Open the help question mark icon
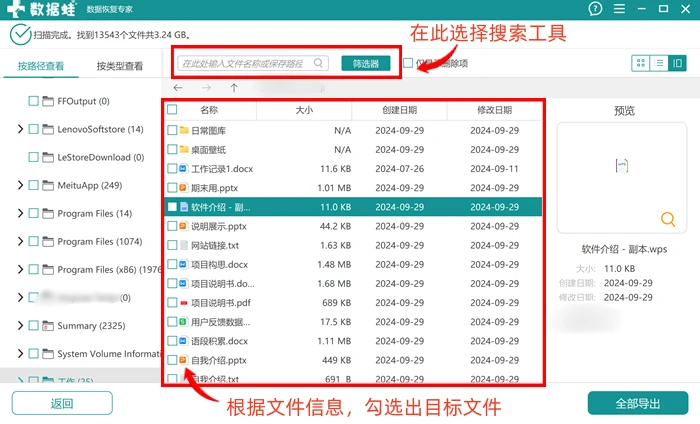The image size is (700, 424). (595, 8)
